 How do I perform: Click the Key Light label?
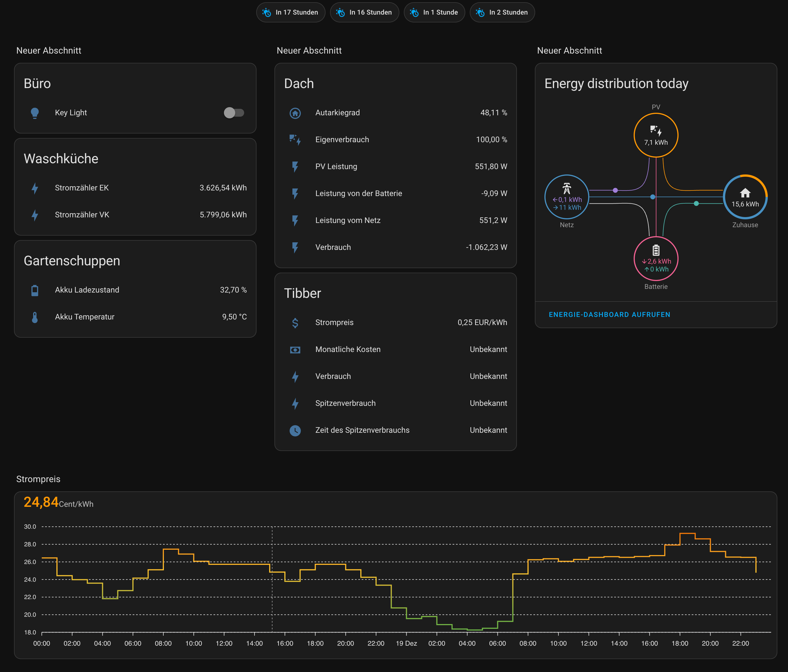(71, 113)
